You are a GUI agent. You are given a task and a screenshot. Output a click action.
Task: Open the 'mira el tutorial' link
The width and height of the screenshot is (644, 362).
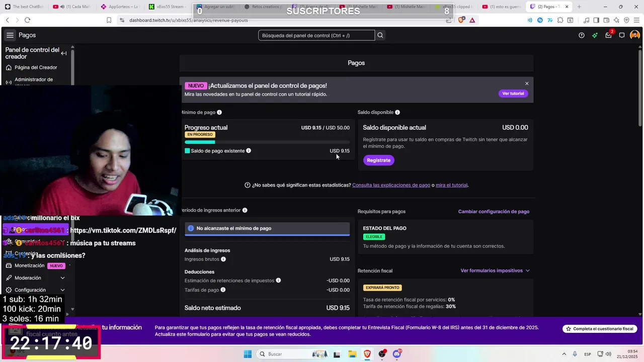point(451,185)
